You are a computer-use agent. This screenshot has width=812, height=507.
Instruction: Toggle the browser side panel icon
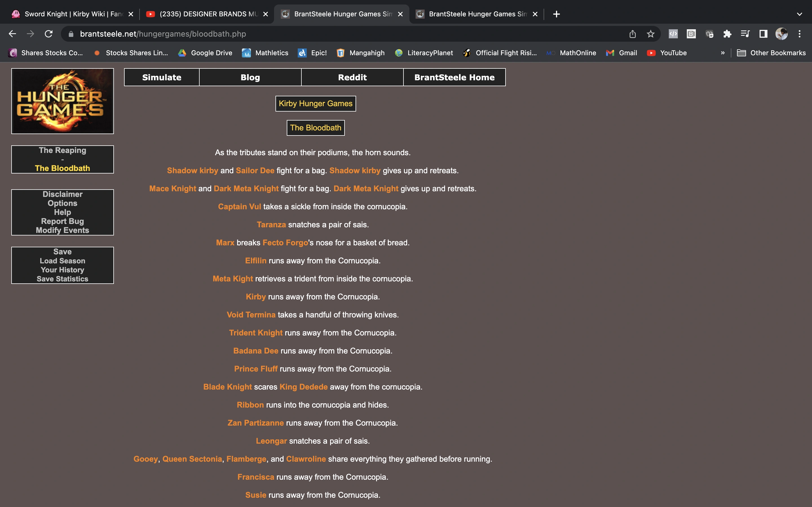click(763, 34)
